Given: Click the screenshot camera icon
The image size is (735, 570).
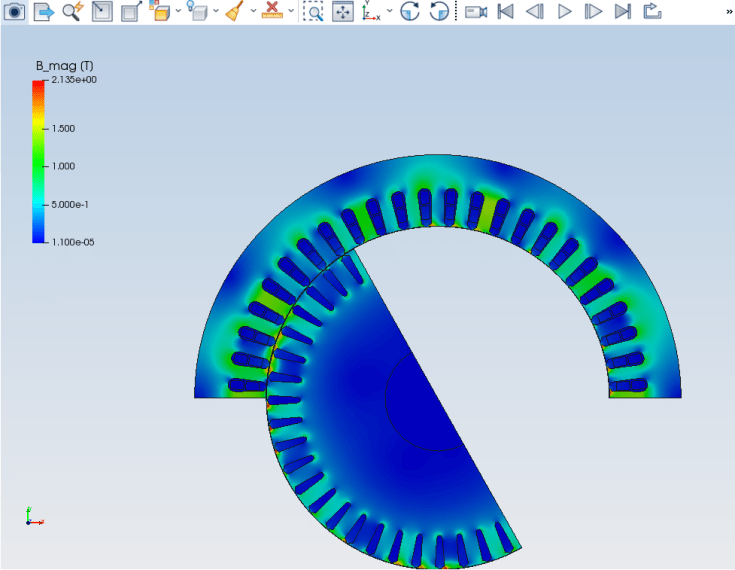Looking at the screenshot, I should (14, 11).
